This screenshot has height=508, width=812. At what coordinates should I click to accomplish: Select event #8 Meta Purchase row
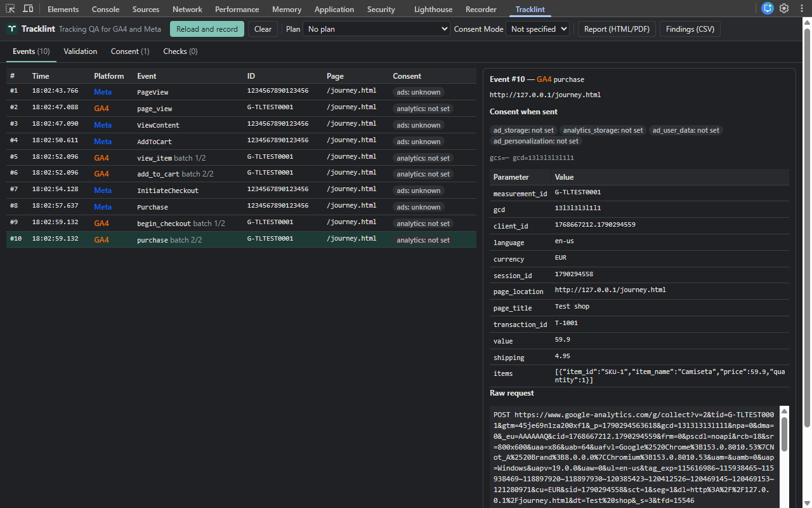click(241, 207)
